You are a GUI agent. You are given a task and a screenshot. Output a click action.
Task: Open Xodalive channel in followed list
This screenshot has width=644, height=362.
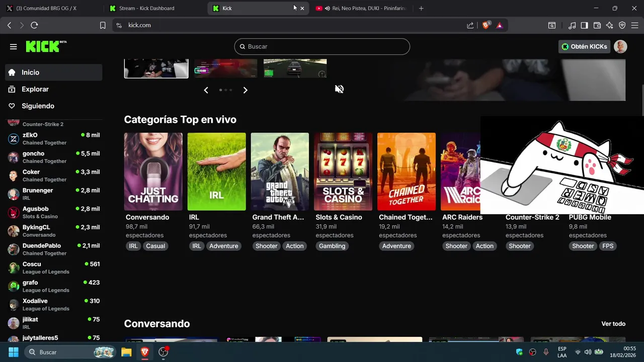click(x=54, y=305)
